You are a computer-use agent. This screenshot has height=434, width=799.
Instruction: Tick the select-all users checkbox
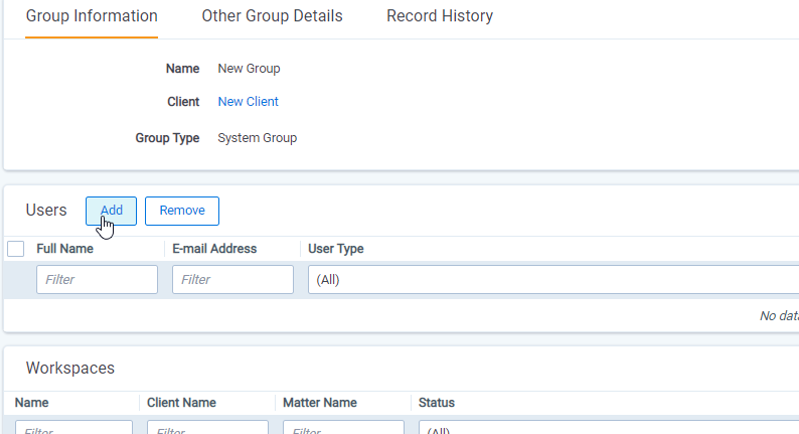point(16,249)
